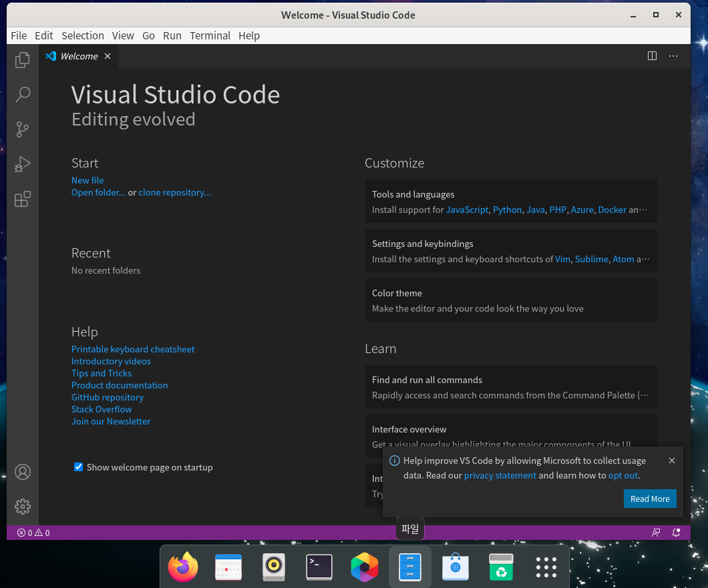Screen dimensions: 708x588
Task: Open the Interface overview card
Action: point(511,431)
